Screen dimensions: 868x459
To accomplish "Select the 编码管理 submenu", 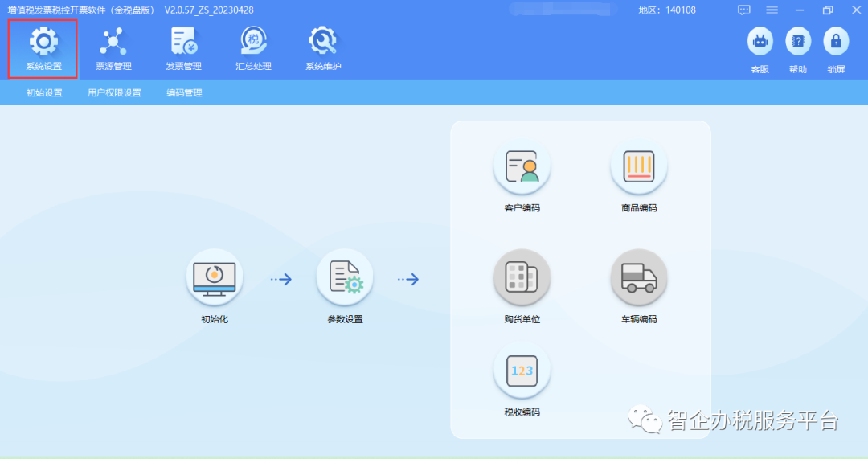I will pyautogui.click(x=184, y=92).
